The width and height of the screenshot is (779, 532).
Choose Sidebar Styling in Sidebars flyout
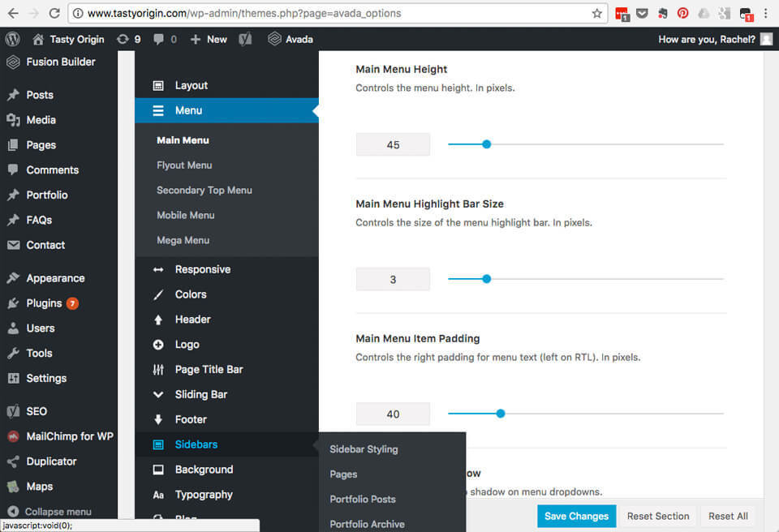(364, 449)
